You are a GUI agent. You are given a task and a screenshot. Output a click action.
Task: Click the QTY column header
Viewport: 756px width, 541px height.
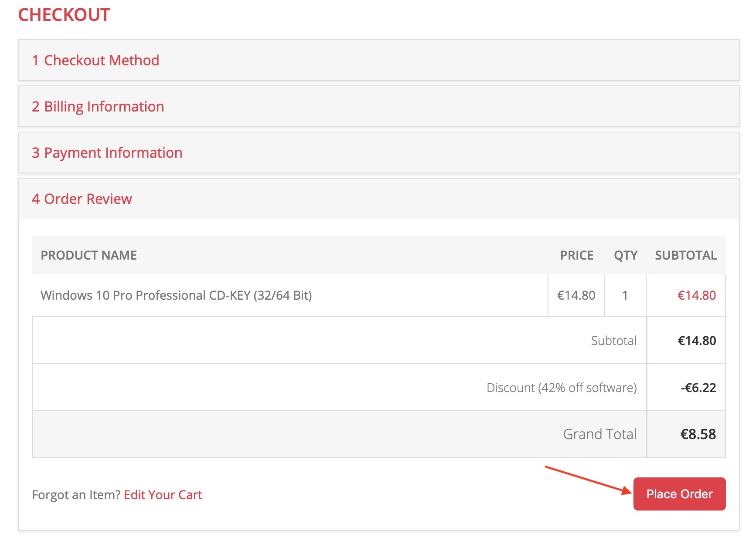pyautogui.click(x=625, y=255)
